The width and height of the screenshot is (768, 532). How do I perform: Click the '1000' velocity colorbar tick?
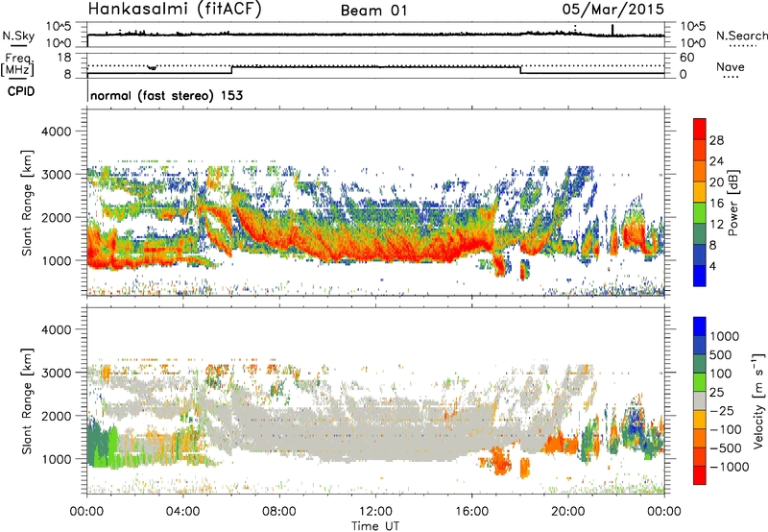724,336
